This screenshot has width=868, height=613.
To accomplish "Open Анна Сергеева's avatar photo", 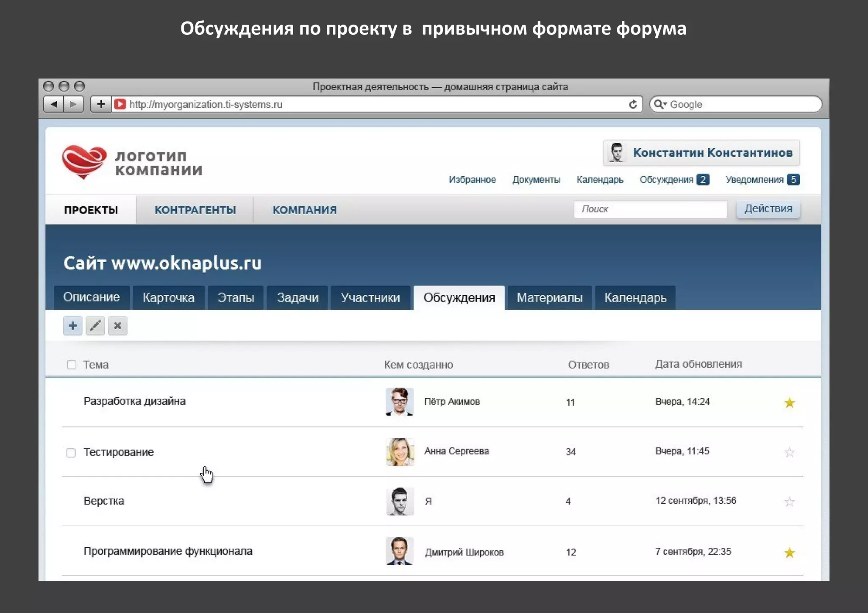I will point(400,452).
